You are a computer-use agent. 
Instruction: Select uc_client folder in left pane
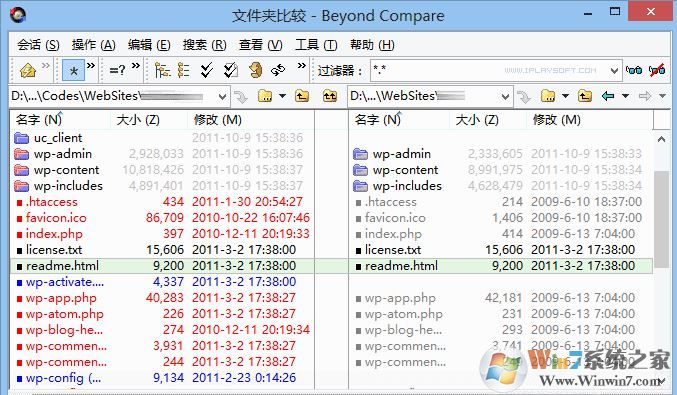pos(58,138)
